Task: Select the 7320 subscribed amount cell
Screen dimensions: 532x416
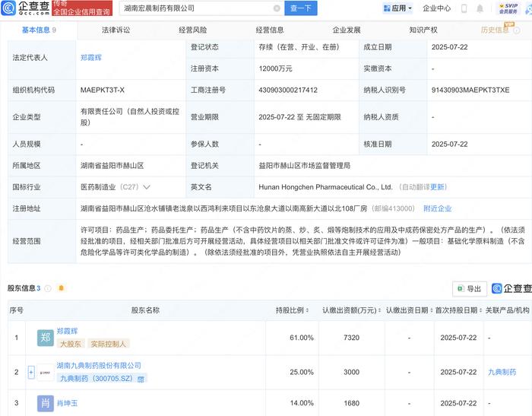Action: coord(351,338)
